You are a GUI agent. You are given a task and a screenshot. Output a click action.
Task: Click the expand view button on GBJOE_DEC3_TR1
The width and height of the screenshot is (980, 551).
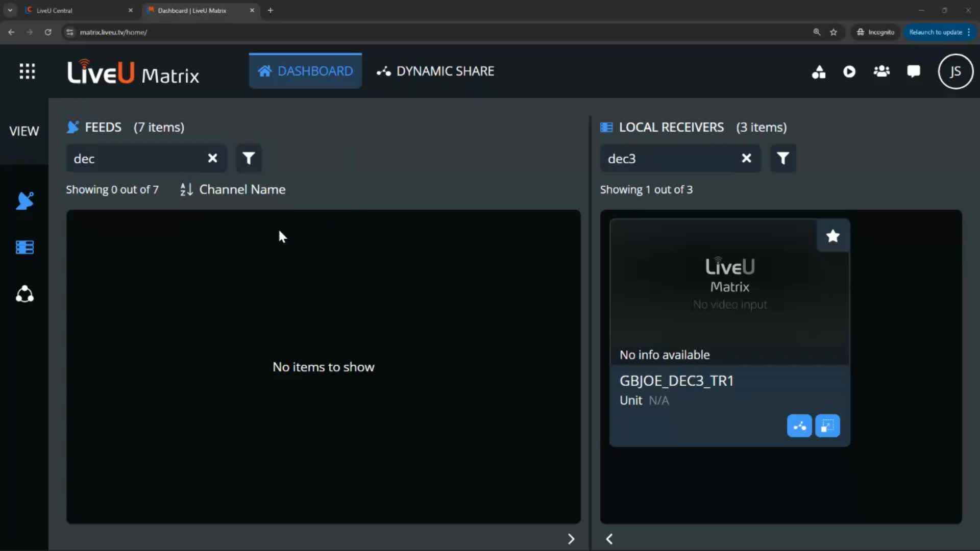pyautogui.click(x=827, y=426)
